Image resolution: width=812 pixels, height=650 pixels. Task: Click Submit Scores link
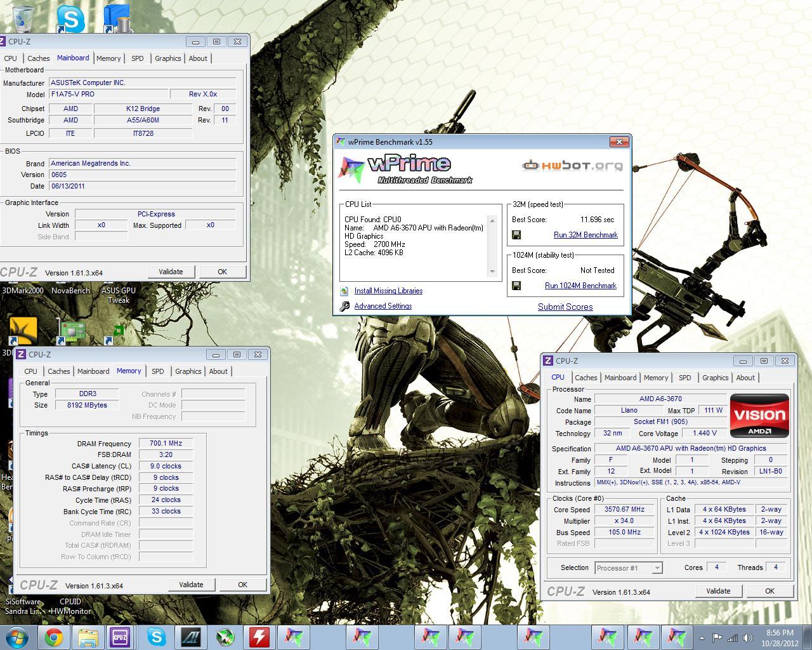(565, 307)
